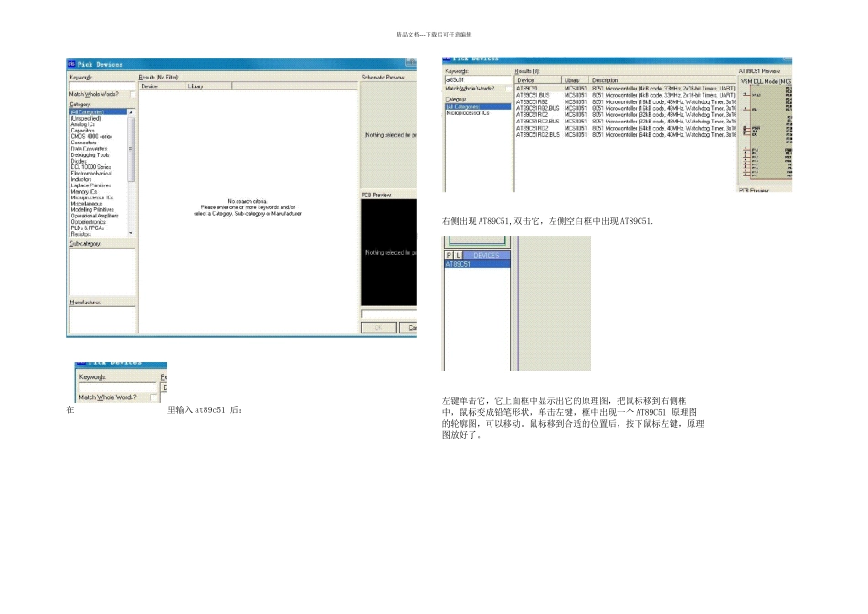Click the black PCB Preview pane
868x614 pixels.
pos(388,252)
